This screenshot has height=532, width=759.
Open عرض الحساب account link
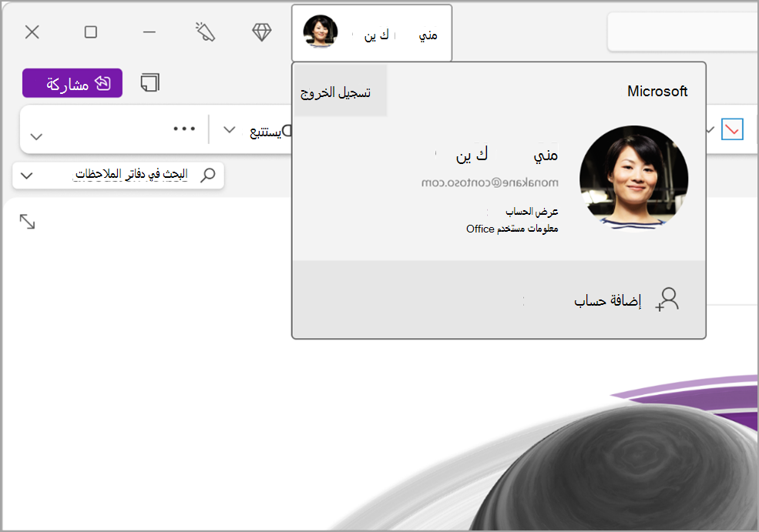[x=532, y=212]
